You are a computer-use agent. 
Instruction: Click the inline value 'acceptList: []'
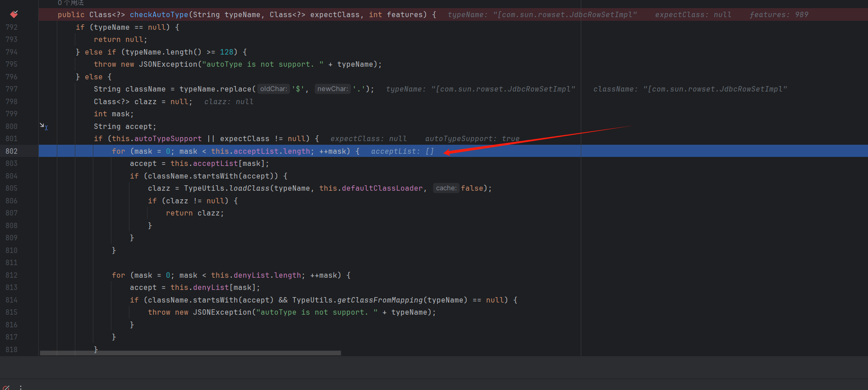(402, 151)
